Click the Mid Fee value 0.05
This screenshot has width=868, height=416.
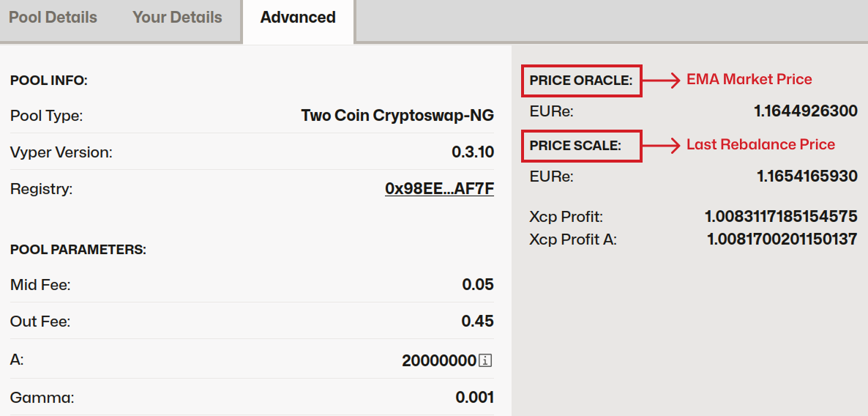click(478, 284)
